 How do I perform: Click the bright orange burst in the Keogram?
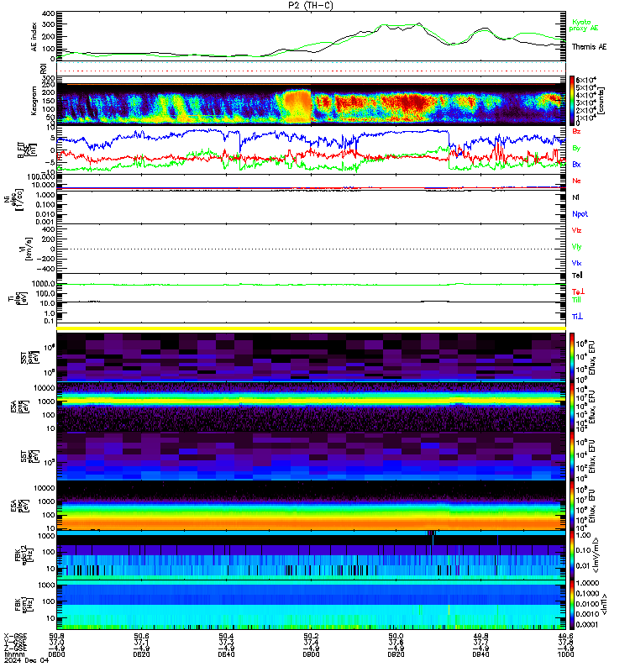pos(296,106)
